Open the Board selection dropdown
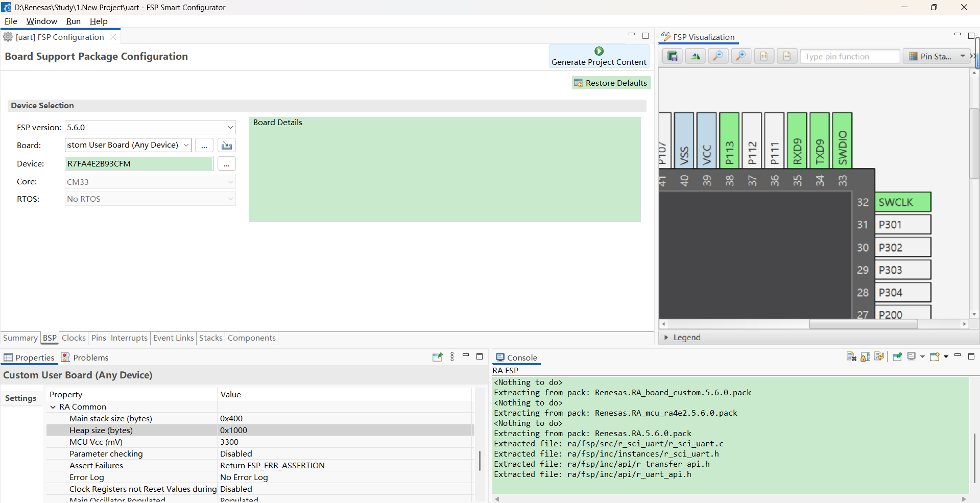Image resolution: width=980 pixels, height=503 pixels. 186,145
